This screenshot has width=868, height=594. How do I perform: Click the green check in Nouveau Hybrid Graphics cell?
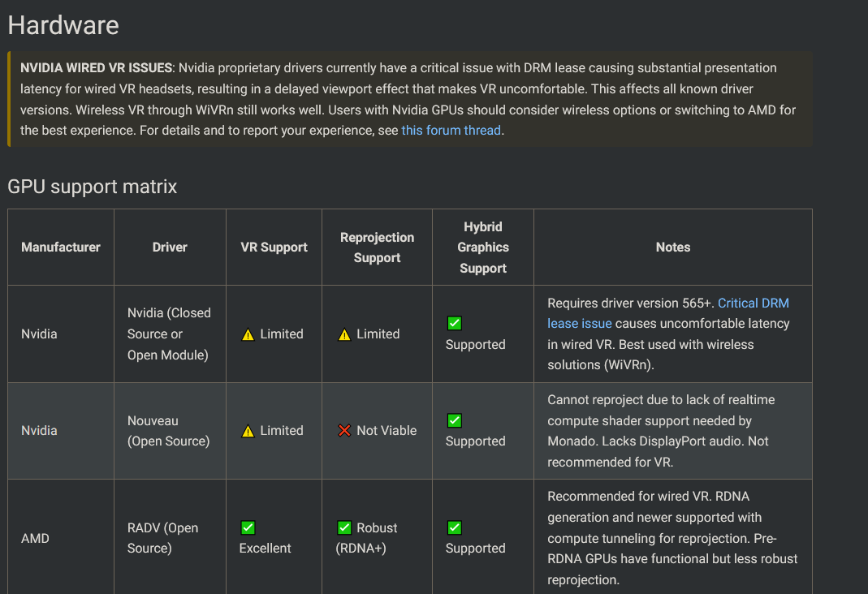click(455, 420)
